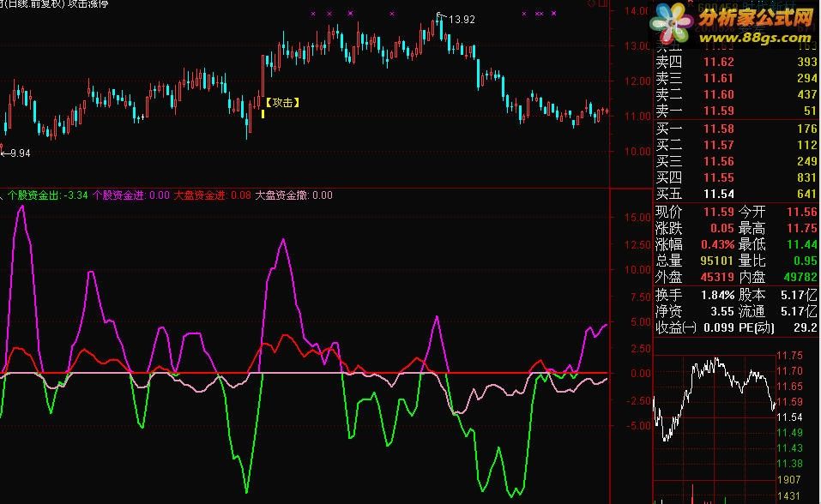Click the 9.94 low price label
Viewport: 821px width, 504px height.
pyautogui.click(x=20, y=153)
